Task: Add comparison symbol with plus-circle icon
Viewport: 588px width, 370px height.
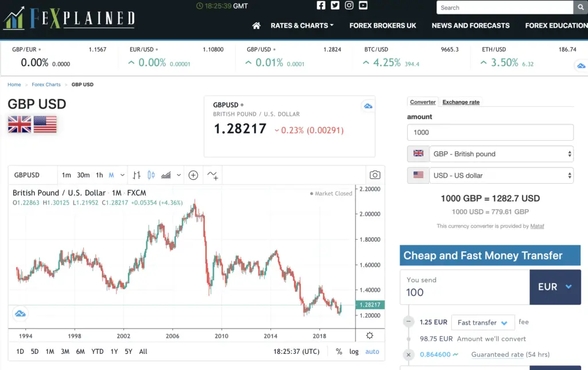Action: (x=193, y=175)
